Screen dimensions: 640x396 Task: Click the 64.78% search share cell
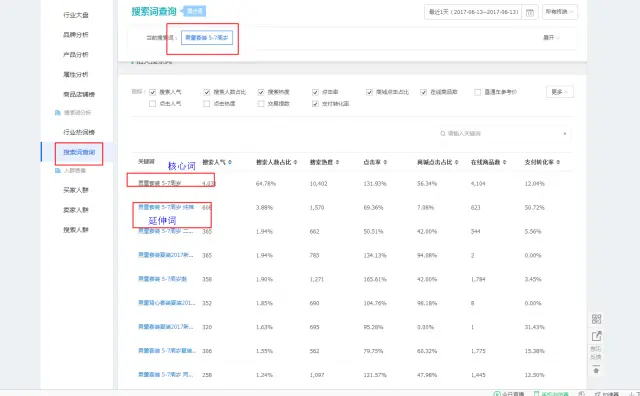[x=266, y=184]
